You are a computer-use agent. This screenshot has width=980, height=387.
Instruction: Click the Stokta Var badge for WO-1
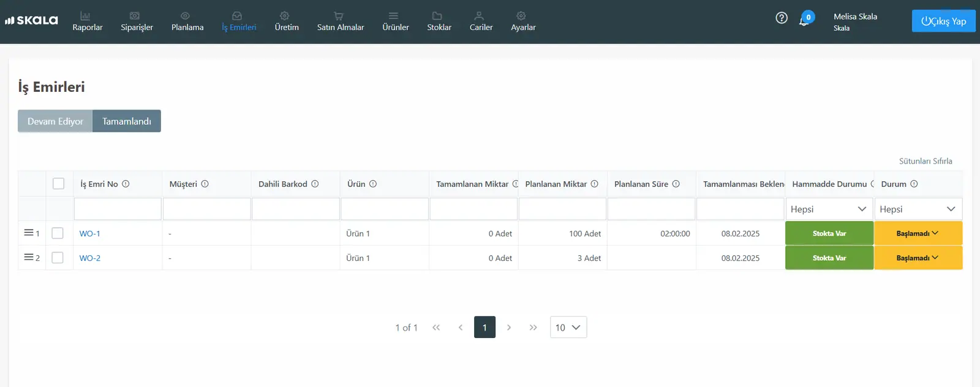829,233
